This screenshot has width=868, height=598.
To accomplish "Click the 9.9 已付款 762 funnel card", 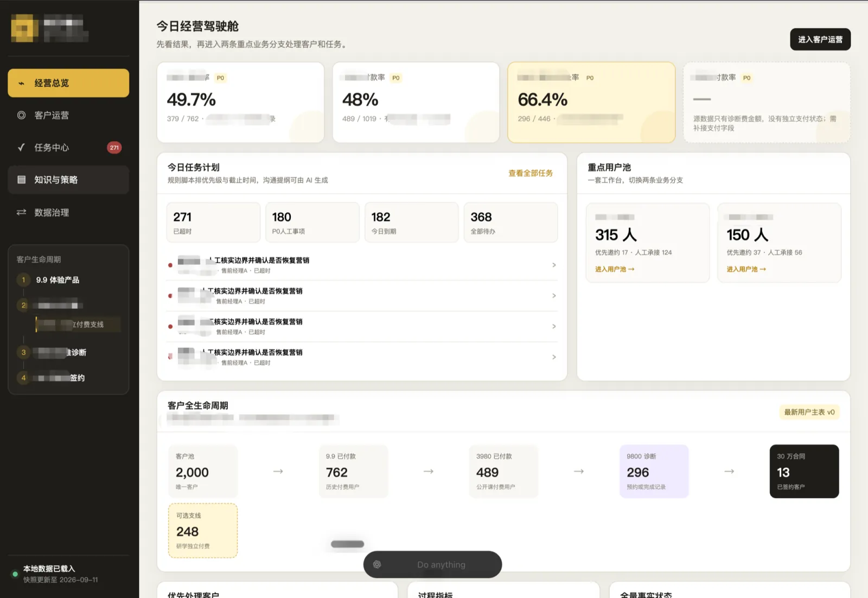I will click(x=353, y=472).
